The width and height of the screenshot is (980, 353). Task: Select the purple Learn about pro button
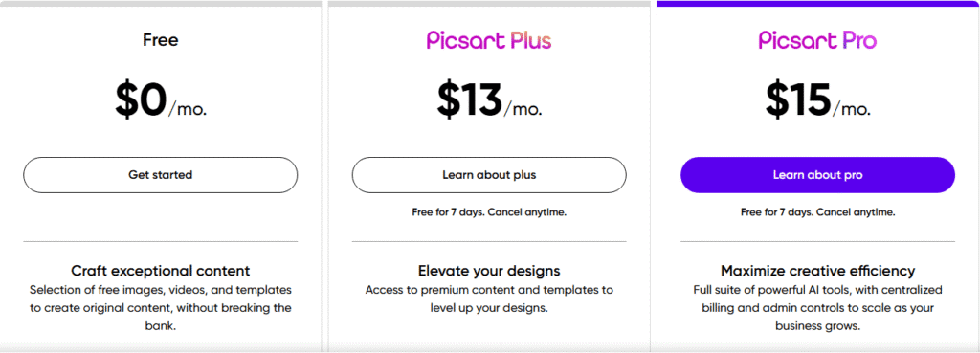pos(817,175)
